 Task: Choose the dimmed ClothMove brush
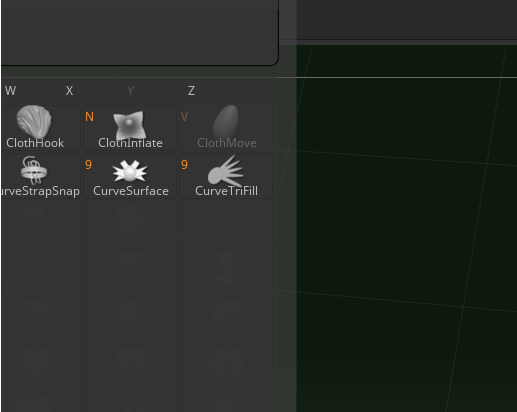point(226,128)
